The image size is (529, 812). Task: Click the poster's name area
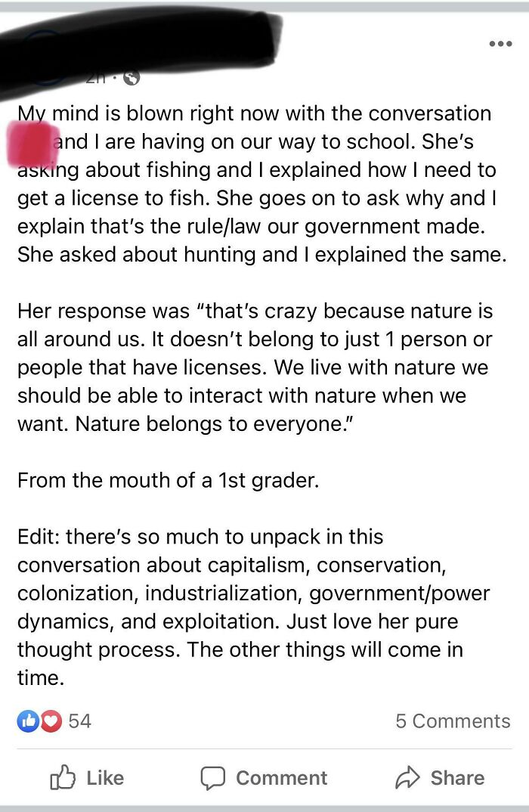136,53
